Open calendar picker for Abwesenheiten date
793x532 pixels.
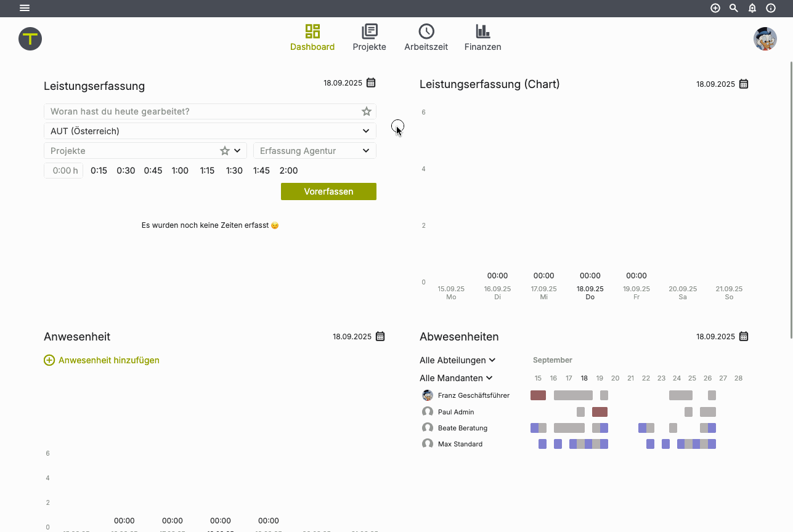click(x=744, y=336)
